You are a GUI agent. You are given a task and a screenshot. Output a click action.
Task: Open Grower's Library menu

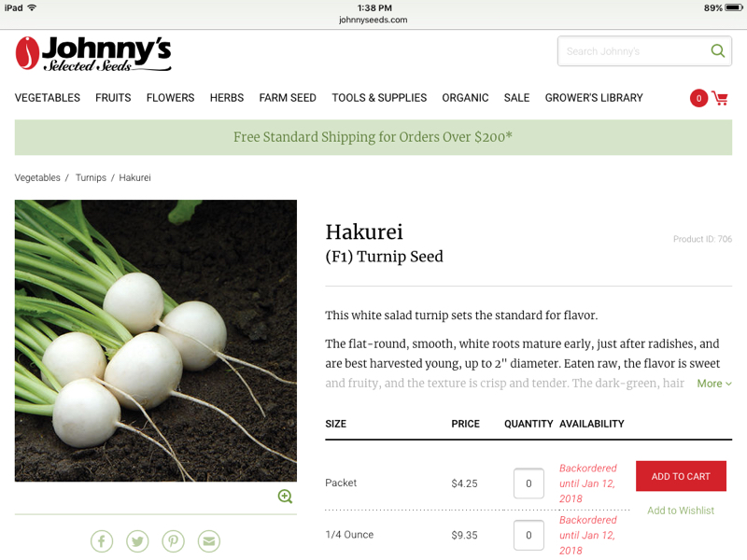click(x=594, y=98)
